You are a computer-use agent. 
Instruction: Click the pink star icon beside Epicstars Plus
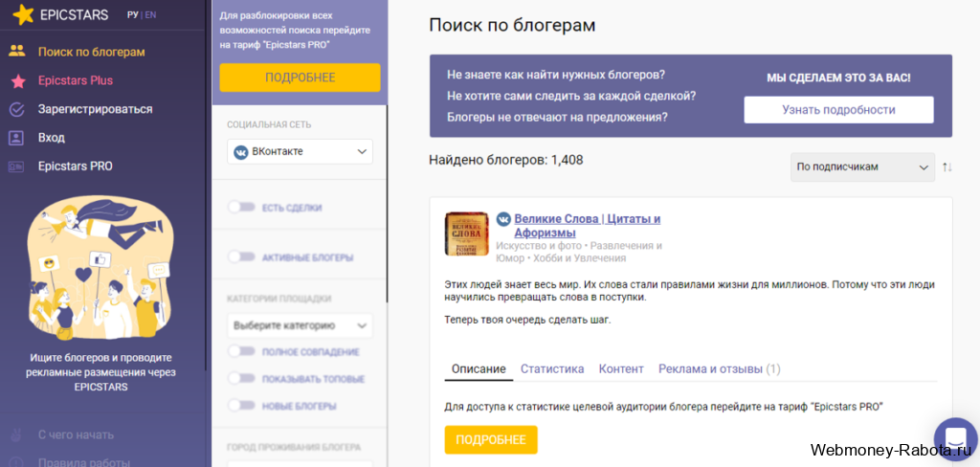pyautogui.click(x=17, y=80)
